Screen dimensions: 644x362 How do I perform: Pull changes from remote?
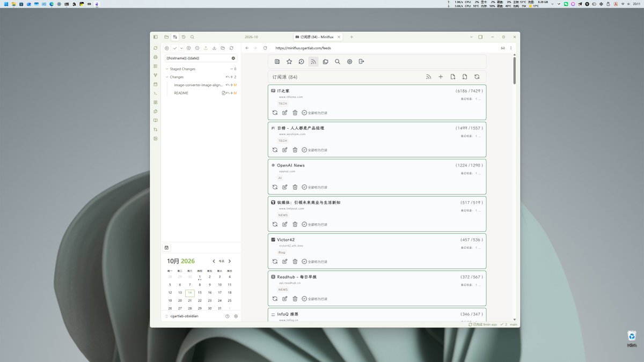coord(214,48)
